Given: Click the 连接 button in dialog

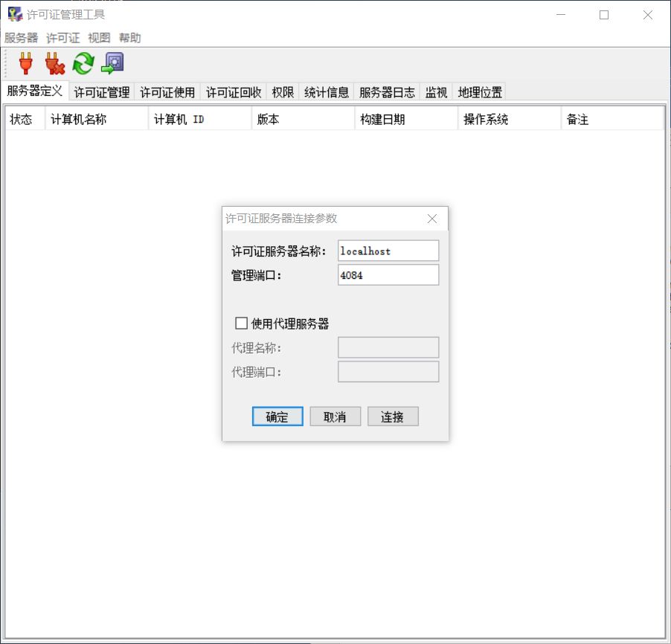Looking at the screenshot, I should [393, 416].
